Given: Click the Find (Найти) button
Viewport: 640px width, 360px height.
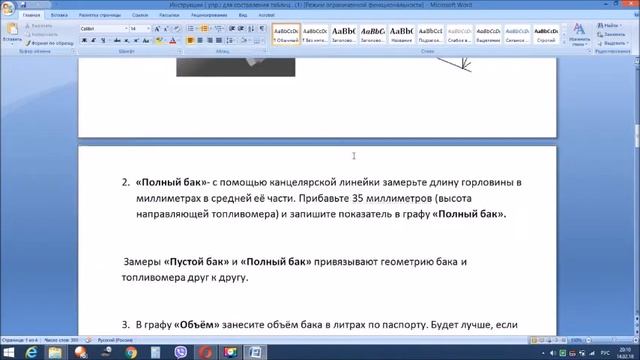Looking at the screenshot, I should [610, 25].
